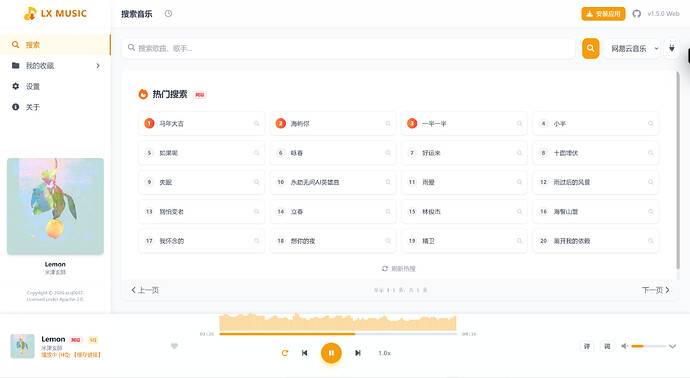Search hot item 2 海屿你

point(333,124)
